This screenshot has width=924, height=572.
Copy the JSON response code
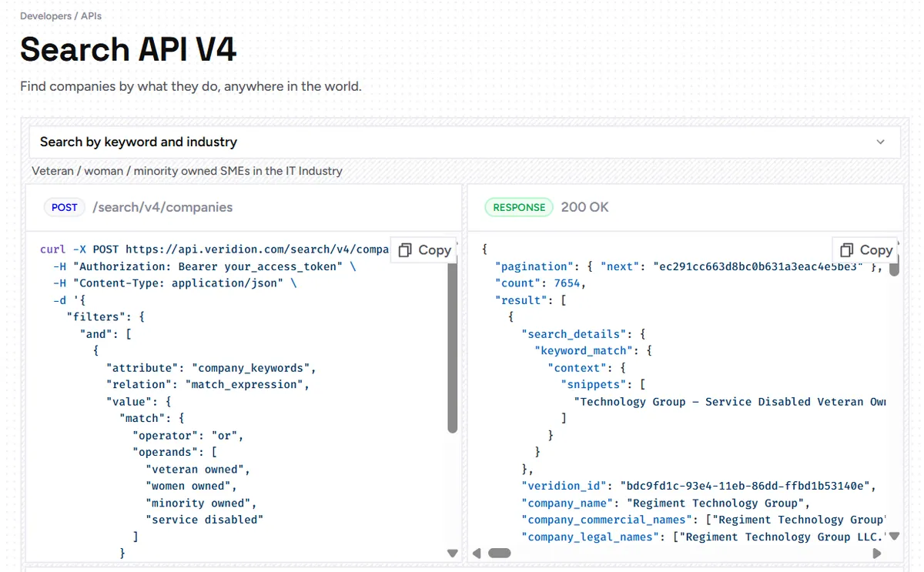pos(866,249)
